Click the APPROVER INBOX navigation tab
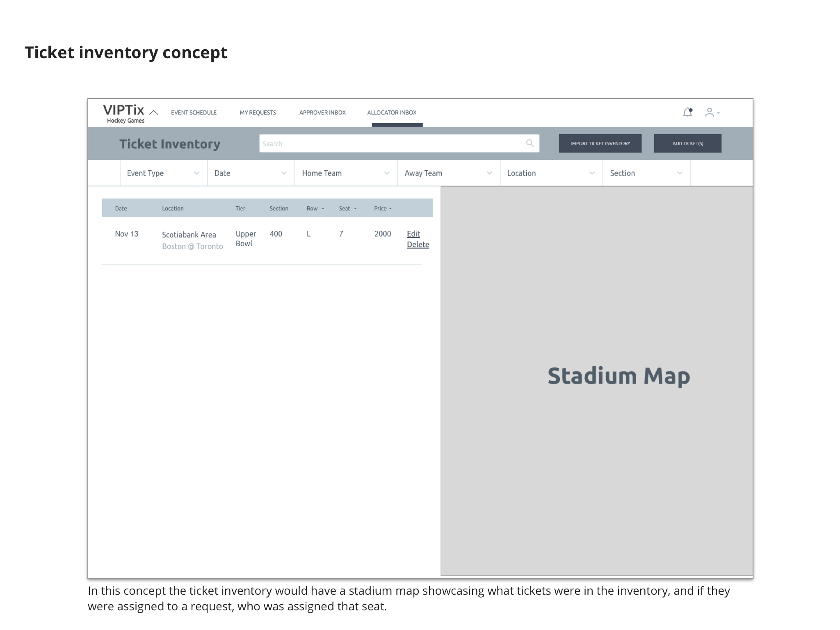Screen dimensions: 840x630 point(322,112)
